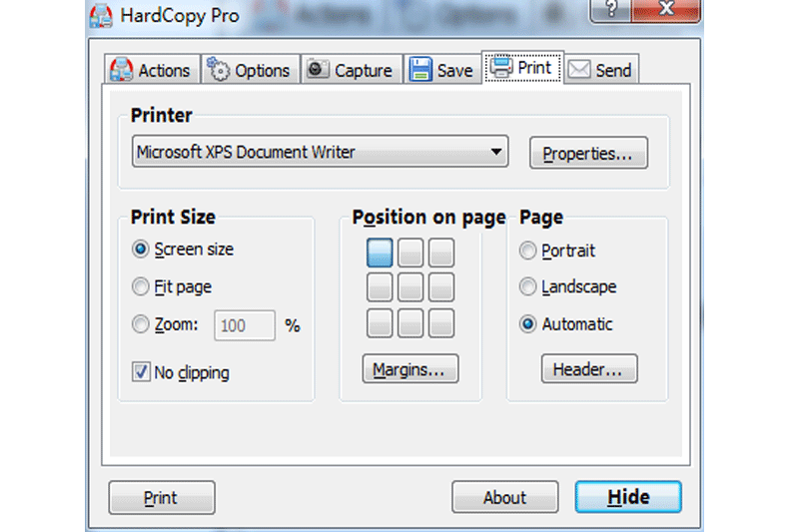Select Portrait page orientation
799x532 pixels.
point(557,251)
